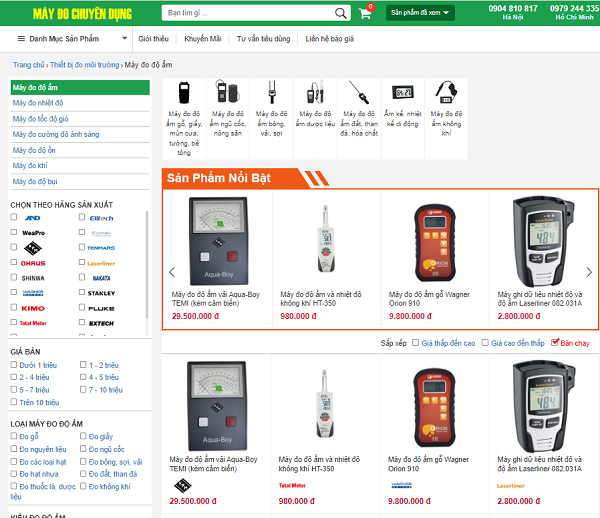Click previous arrow in featured products carousel

[172, 272]
